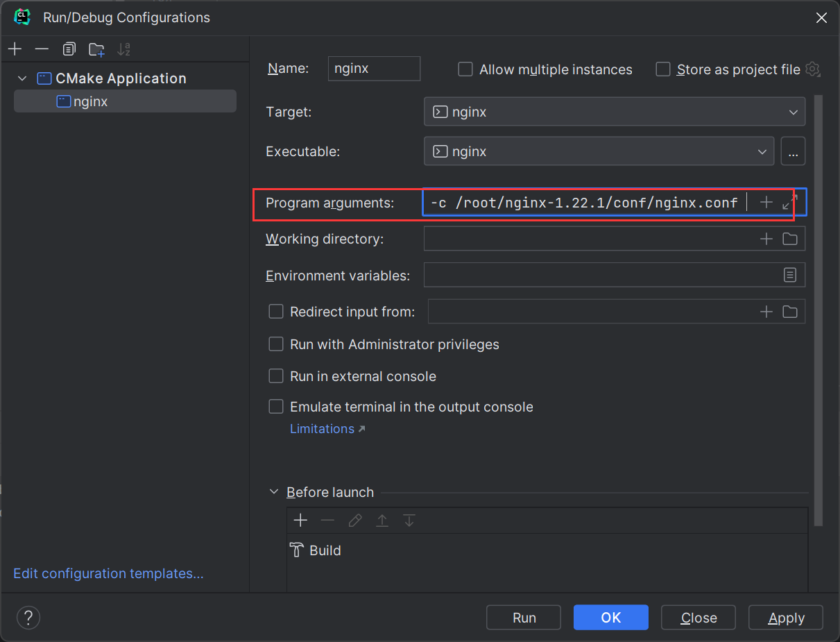Insert macro into Program arguments
Screen dimensions: 840x642
(766, 202)
